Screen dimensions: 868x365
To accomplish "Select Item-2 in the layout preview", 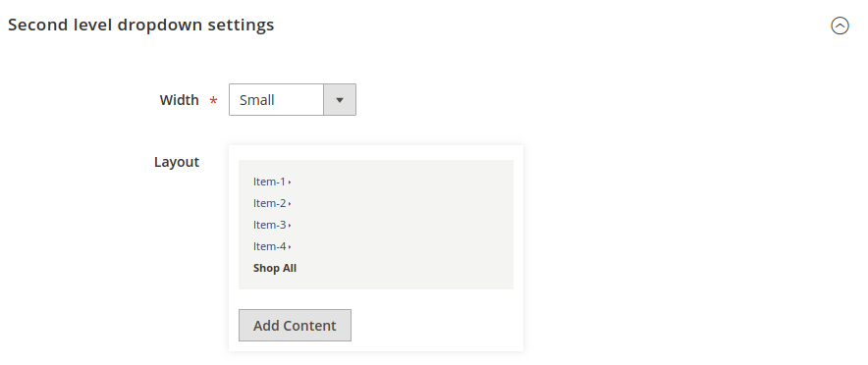I will 269,203.
